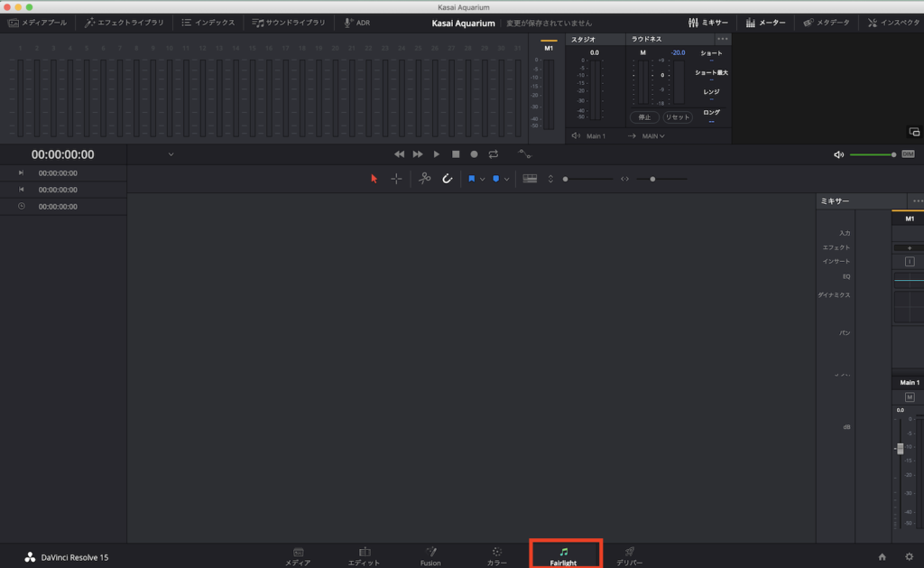Open the timeline view options icon
Screen dimensions: 924x568
pos(530,179)
